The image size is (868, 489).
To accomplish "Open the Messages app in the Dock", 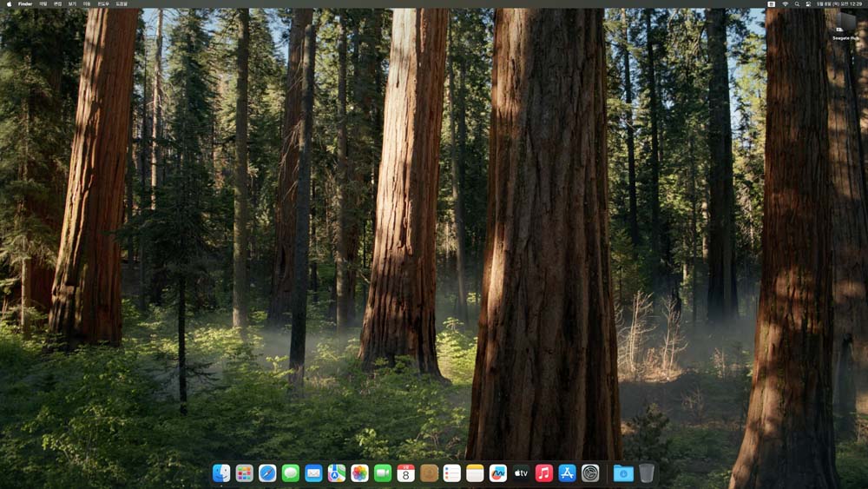I will pos(291,473).
